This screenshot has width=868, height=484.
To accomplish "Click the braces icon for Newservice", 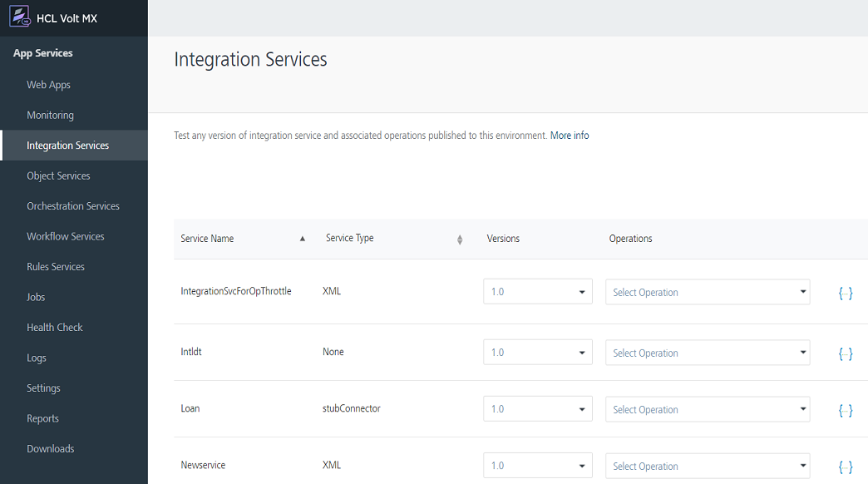I will 845,467.
